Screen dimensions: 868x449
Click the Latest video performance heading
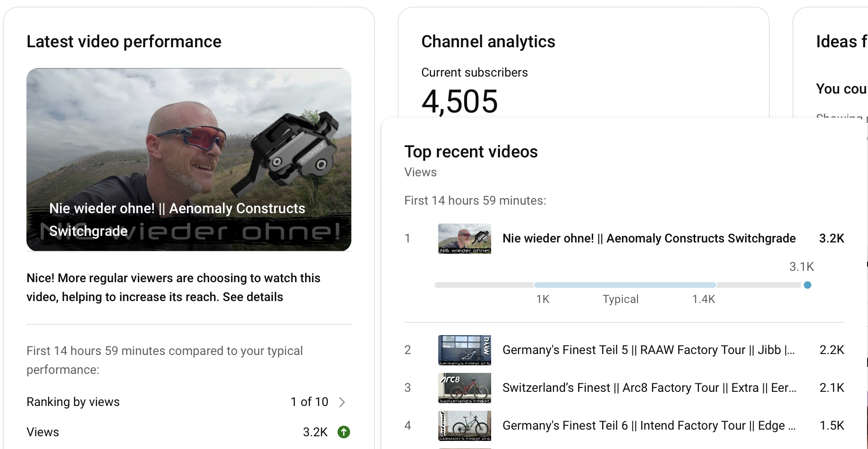(x=124, y=42)
